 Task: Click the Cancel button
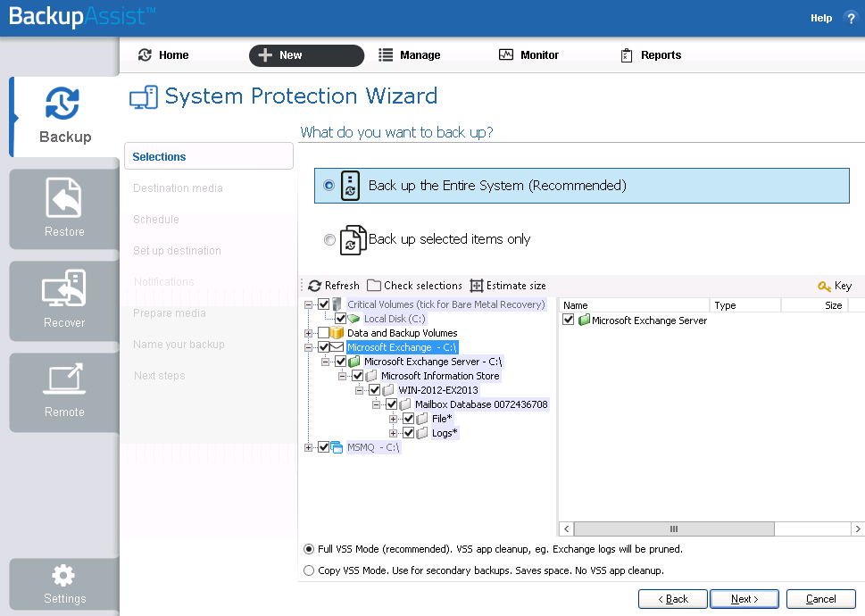click(x=821, y=599)
